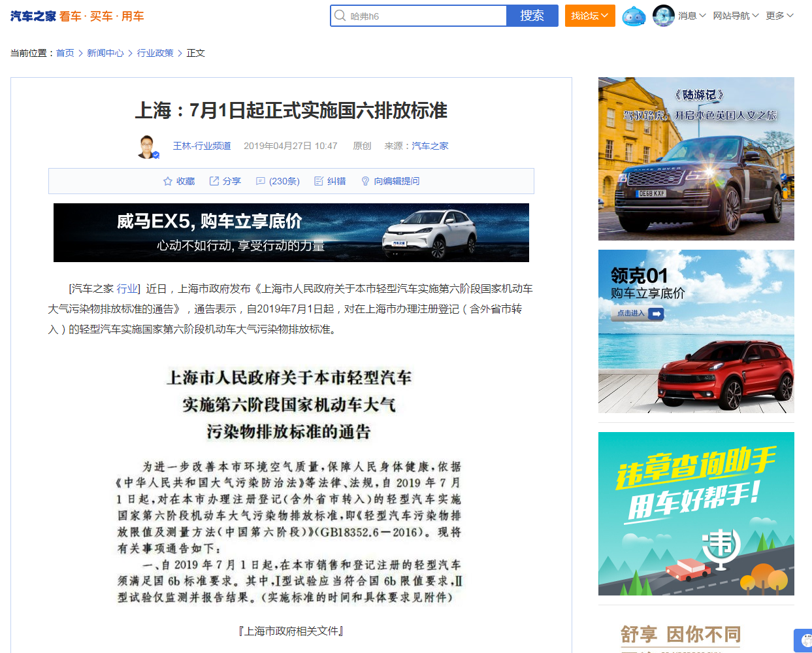Viewport: 812px width, 653px height.
Task: Click the 向编辑提问 lightbulb icon
Action: click(365, 181)
